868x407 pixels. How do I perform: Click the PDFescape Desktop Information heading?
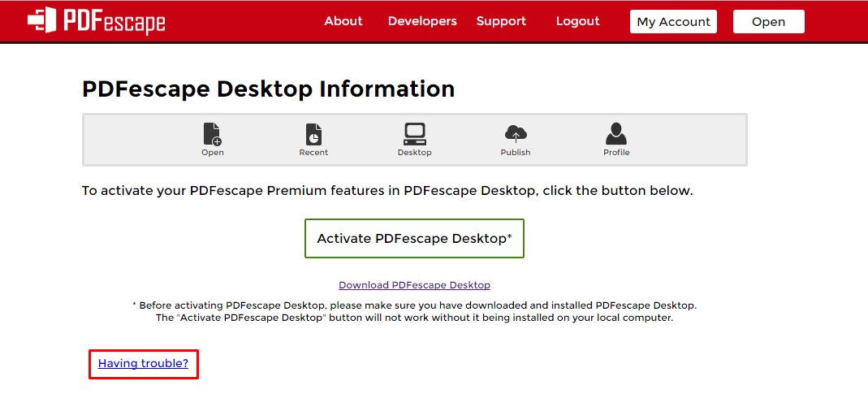(269, 89)
